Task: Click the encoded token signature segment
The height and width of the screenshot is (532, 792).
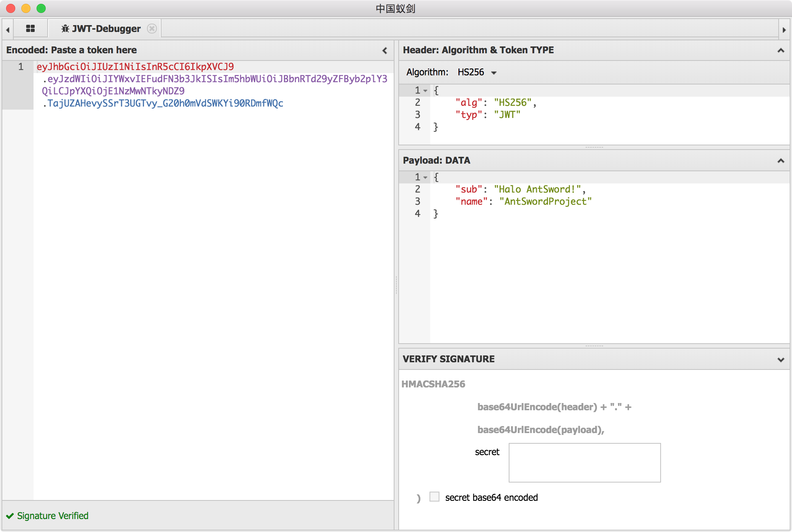Action: tap(165, 103)
